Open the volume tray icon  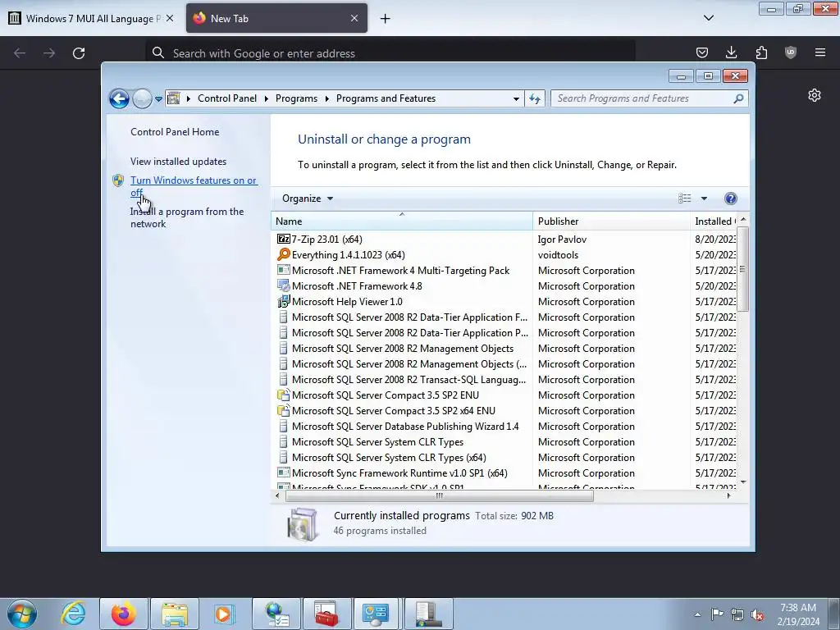pos(757,615)
